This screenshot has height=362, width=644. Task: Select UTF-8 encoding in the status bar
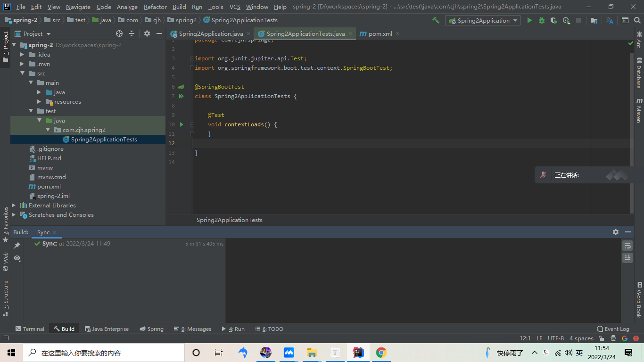pyautogui.click(x=555, y=338)
